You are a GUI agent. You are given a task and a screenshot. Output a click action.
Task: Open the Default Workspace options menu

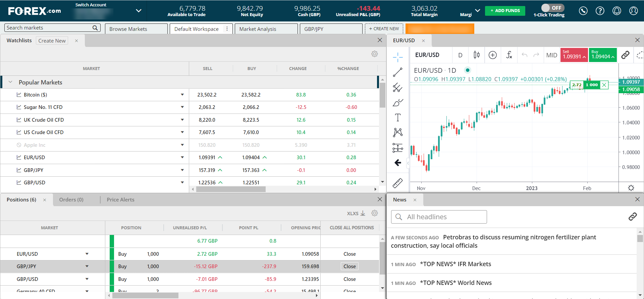coord(227,29)
